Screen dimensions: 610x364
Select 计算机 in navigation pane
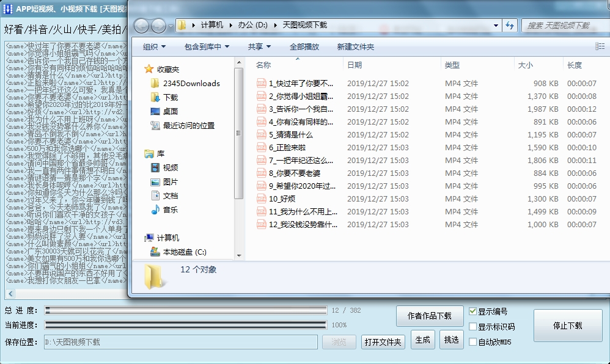tap(162, 238)
